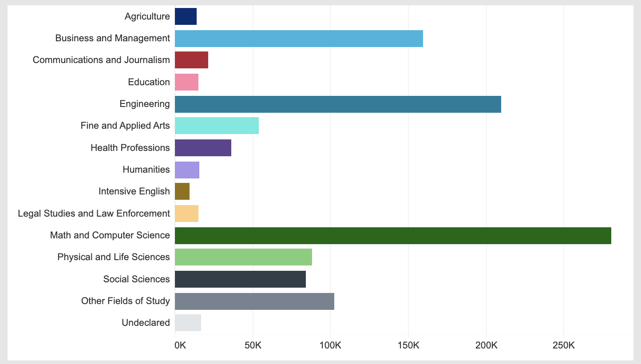This screenshot has height=364, width=641.
Task: Click the light gray Undeclared bar
Action: [187, 323]
